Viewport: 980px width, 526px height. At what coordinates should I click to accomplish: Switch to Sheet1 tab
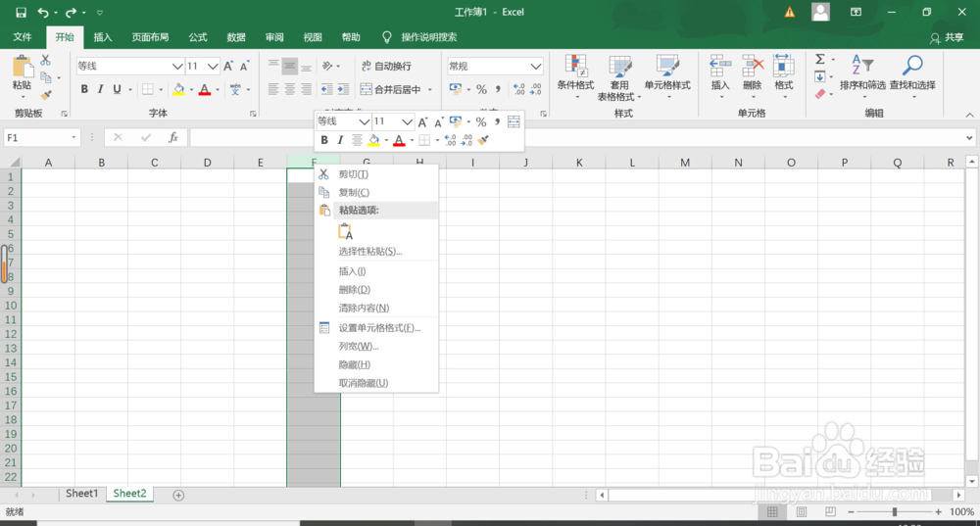[82, 494]
